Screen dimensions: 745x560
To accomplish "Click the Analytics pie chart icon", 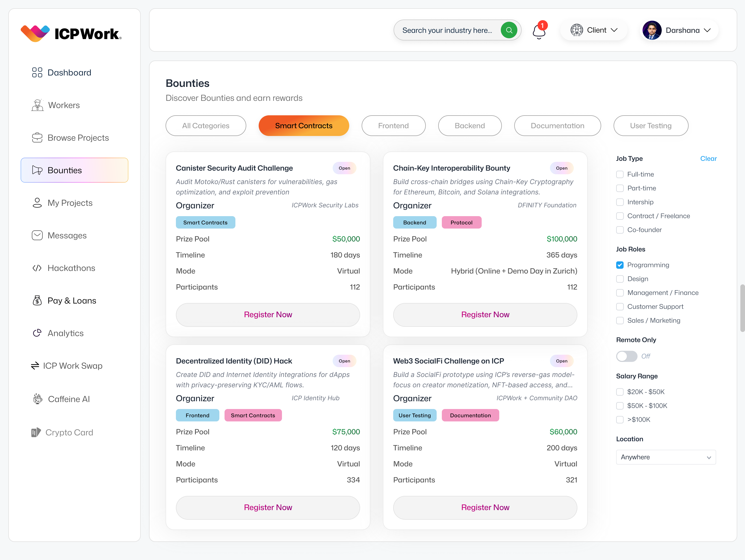I will pos(37,333).
